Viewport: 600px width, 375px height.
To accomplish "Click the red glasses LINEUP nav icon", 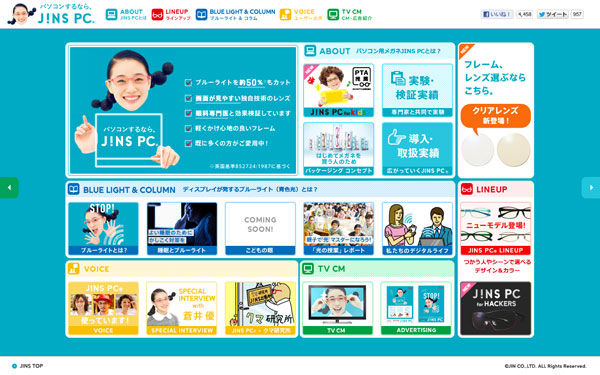I will [x=157, y=15].
